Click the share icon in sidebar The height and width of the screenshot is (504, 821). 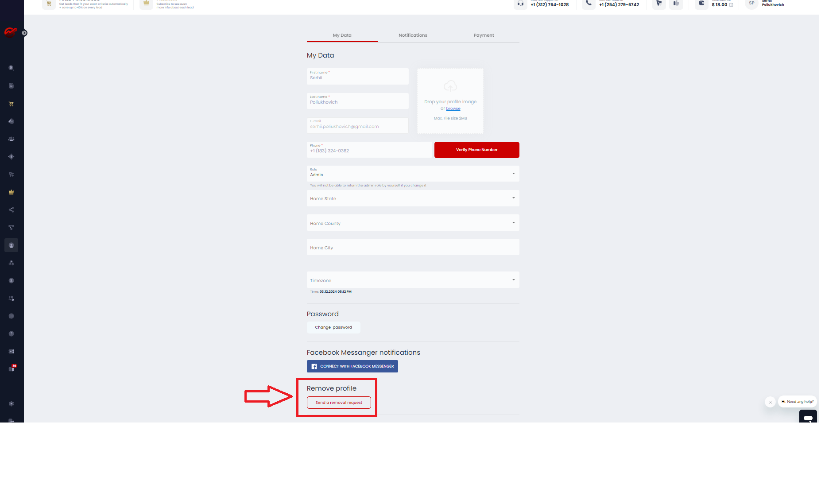click(12, 210)
